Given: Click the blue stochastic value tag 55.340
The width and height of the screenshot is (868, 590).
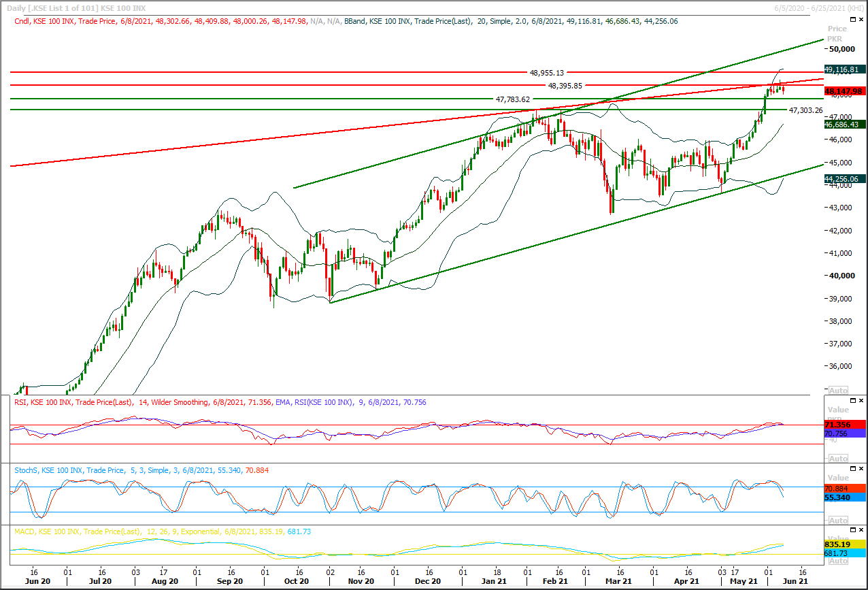Looking at the screenshot, I should pos(844,498).
